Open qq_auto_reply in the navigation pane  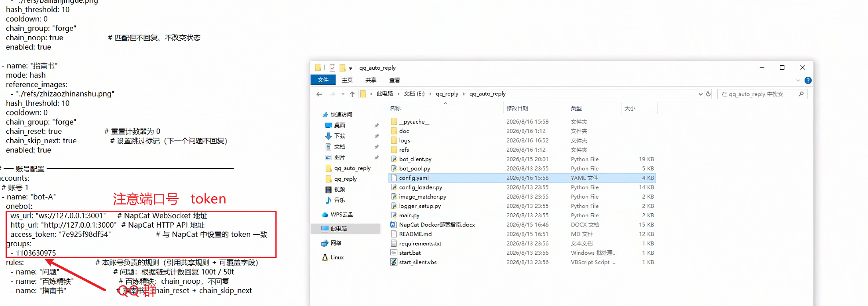pyautogui.click(x=352, y=168)
